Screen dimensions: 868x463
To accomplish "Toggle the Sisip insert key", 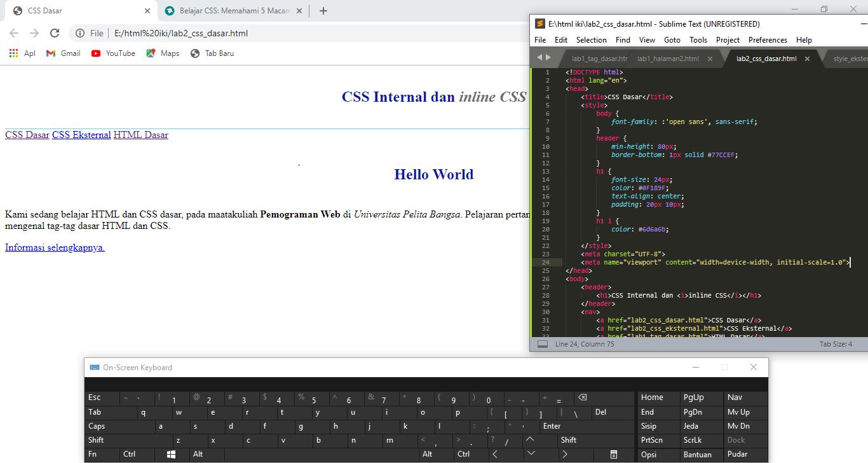I will [649, 425].
